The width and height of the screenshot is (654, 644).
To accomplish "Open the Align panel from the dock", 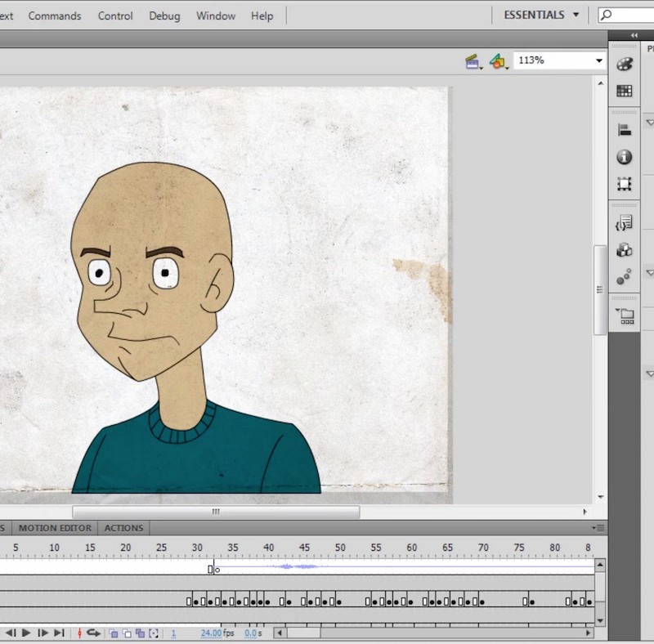I will (x=624, y=127).
